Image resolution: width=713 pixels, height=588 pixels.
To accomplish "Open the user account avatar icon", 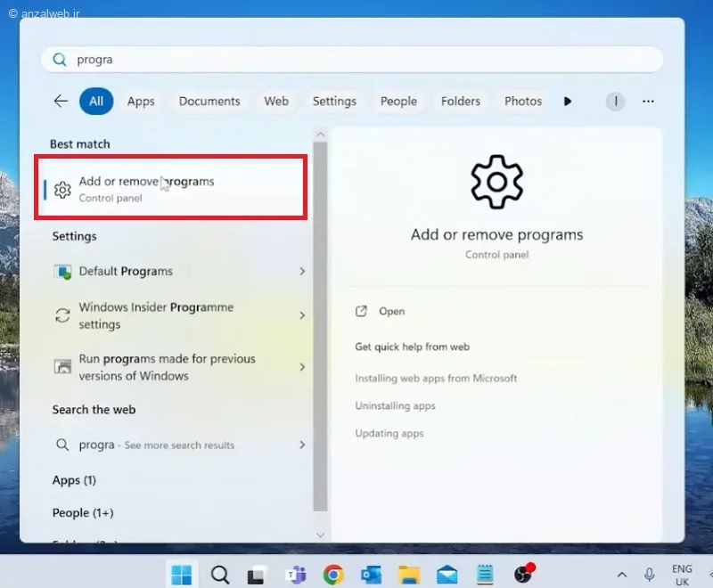I will coord(615,101).
